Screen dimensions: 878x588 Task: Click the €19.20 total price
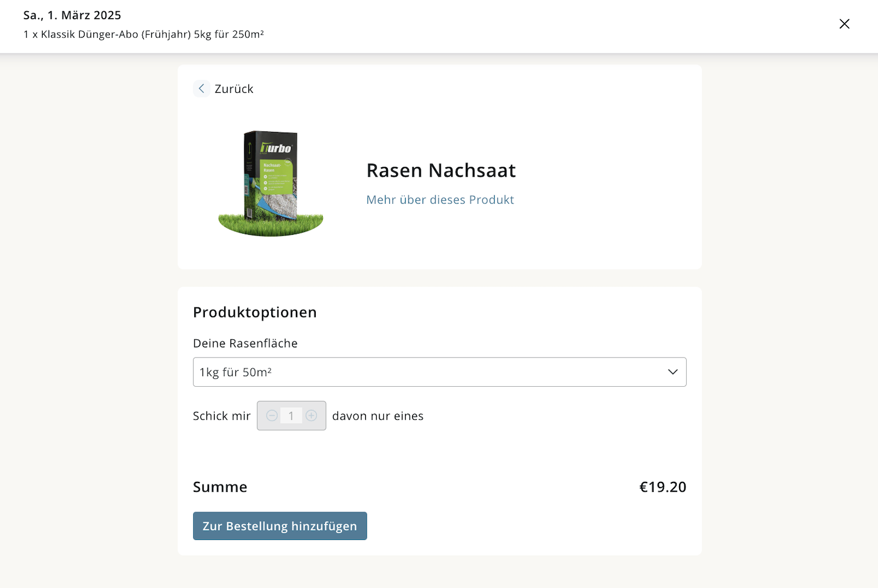[663, 487]
